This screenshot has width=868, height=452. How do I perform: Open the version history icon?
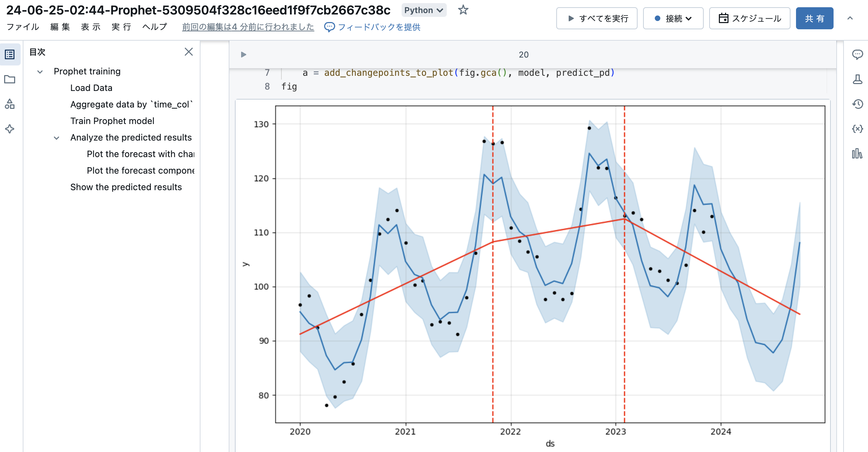tap(857, 104)
